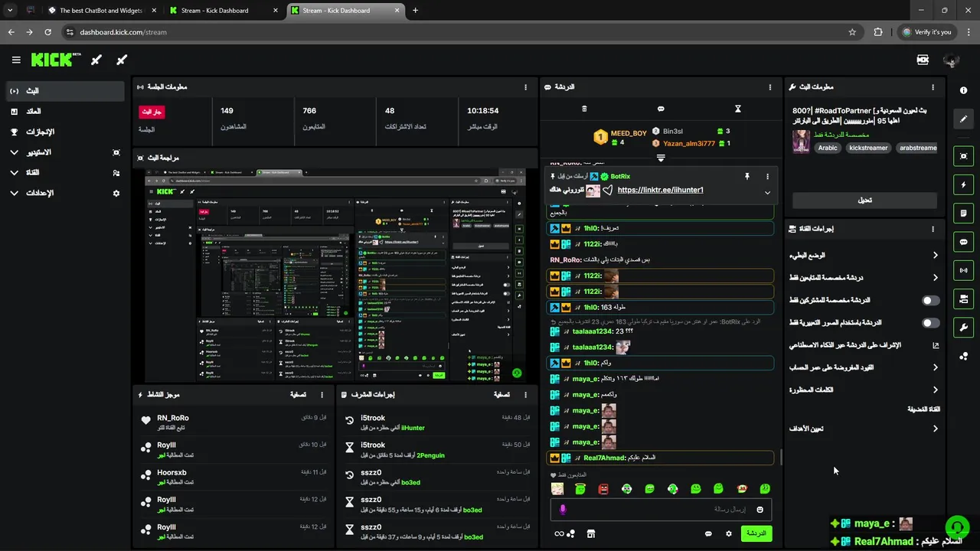980x551 pixels.
Task: Open stream info panel three-dot menu
Action: point(933,87)
